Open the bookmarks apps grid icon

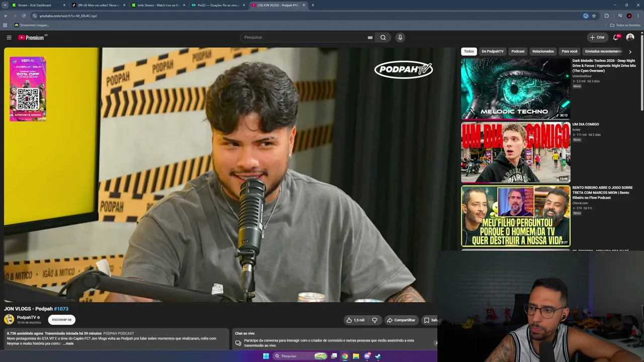tap(6, 25)
